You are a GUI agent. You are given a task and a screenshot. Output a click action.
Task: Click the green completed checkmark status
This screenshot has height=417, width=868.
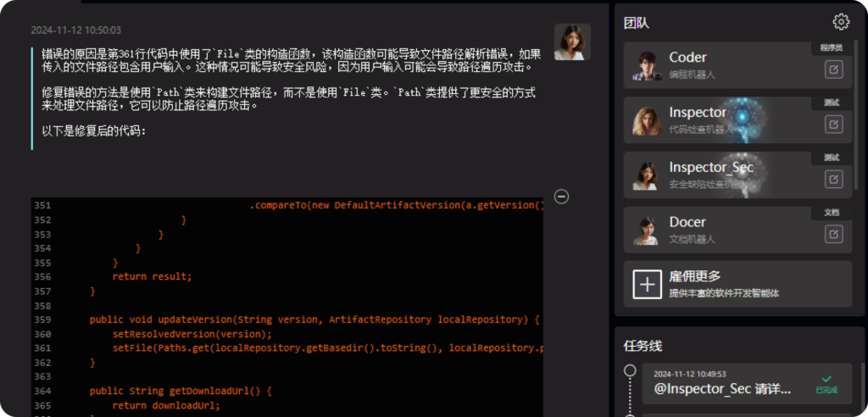pyautogui.click(x=826, y=381)
